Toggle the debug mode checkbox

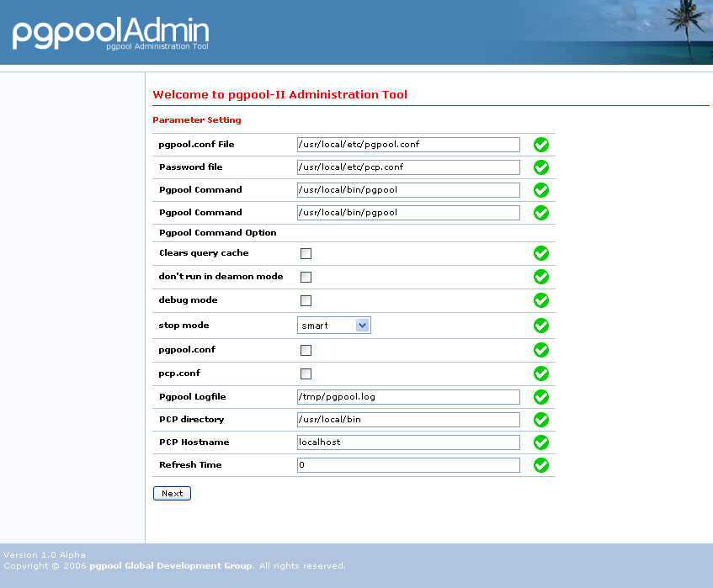tap(306, 300)
